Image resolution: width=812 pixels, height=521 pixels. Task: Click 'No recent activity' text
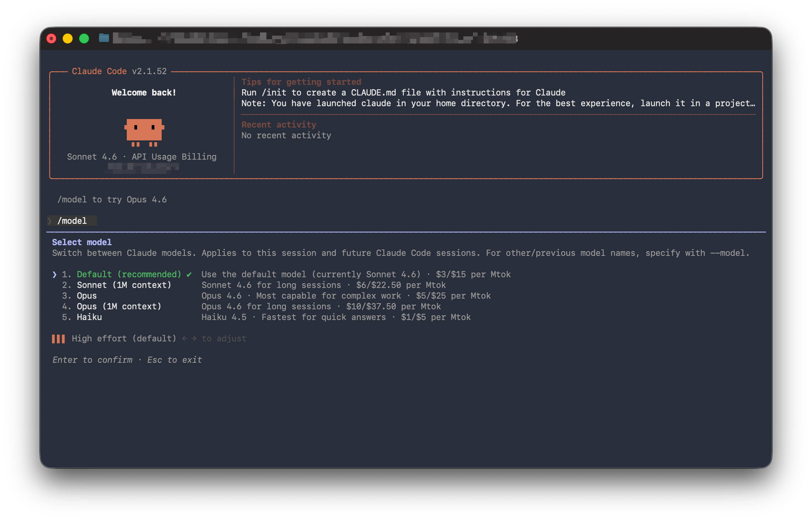(286, 135)
